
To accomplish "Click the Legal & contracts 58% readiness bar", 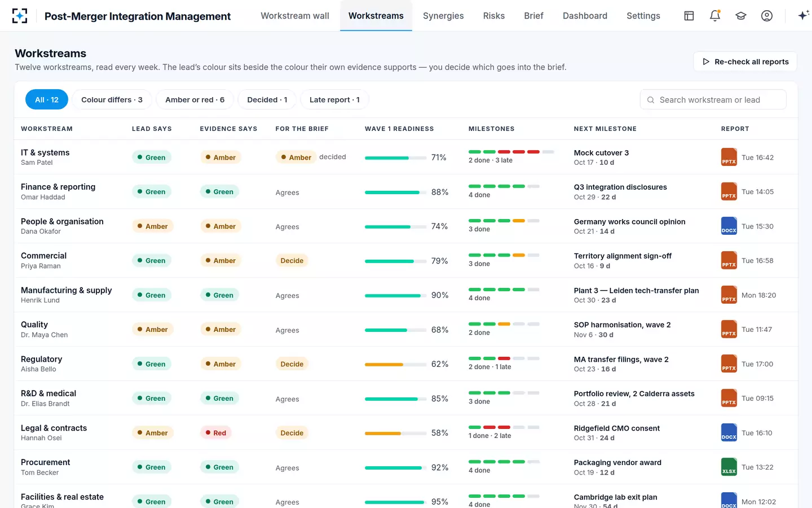I will [395, 433].
